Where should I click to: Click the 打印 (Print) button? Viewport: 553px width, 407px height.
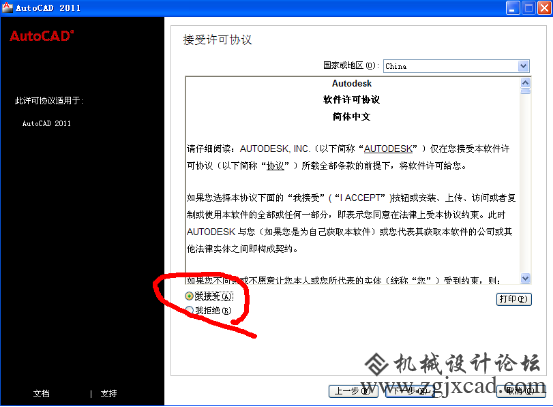[514, 299]
